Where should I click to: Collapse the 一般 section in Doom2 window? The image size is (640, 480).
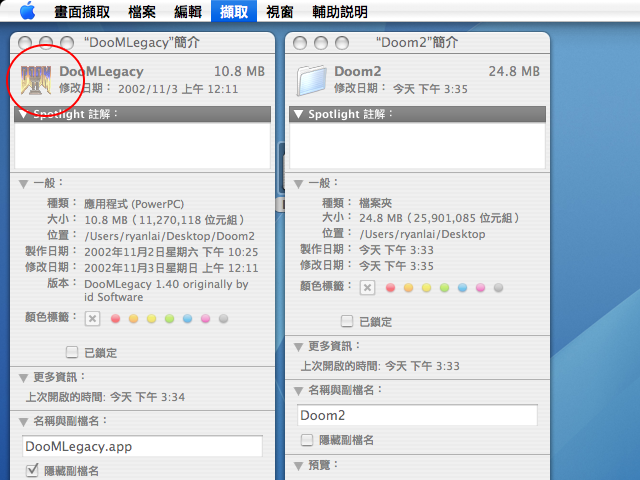click(x=298, y=184)
